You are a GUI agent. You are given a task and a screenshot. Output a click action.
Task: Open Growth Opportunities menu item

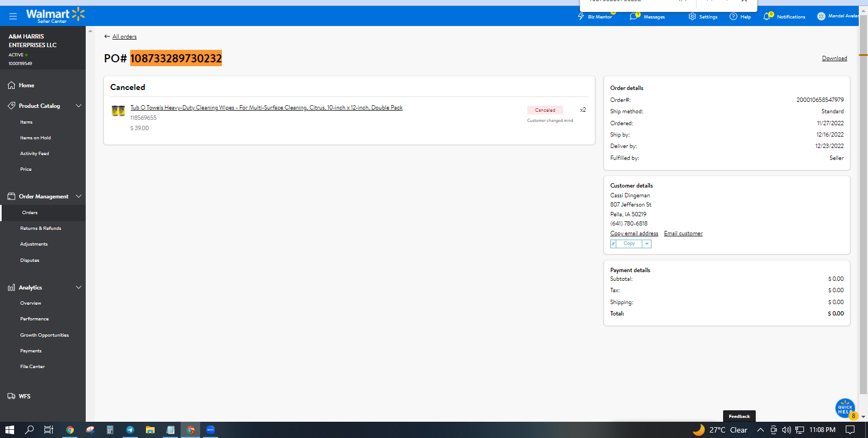pos(44,335)
